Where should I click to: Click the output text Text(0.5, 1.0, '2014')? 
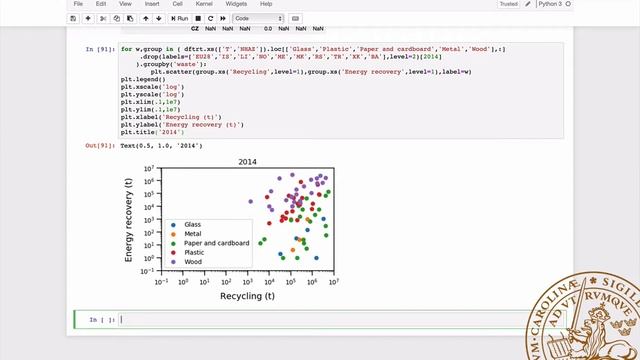[x=161, y=146]
